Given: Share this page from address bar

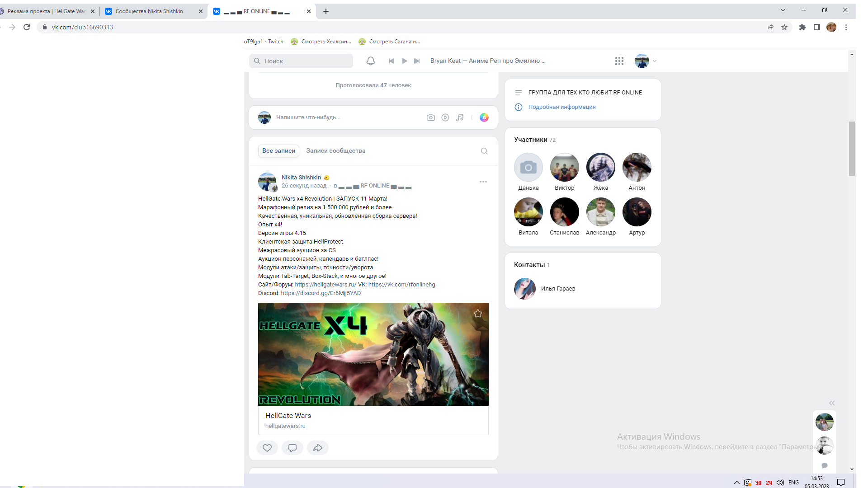Looking at the screenshot, I should tap(770, 27).
